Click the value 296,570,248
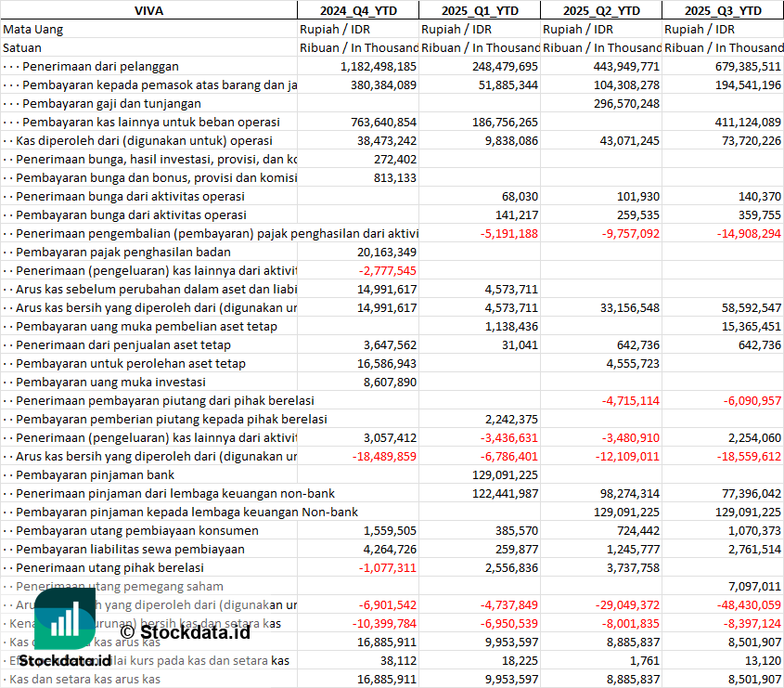This screenshot has width=784, height=688. tap(626, 104)
